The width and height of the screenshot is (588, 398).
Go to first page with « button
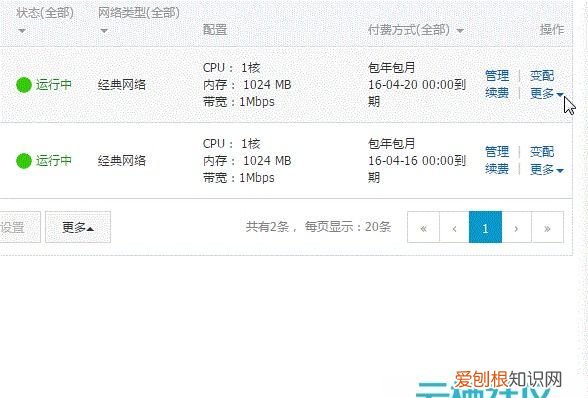pyautogui.click(x=423, y=227)
